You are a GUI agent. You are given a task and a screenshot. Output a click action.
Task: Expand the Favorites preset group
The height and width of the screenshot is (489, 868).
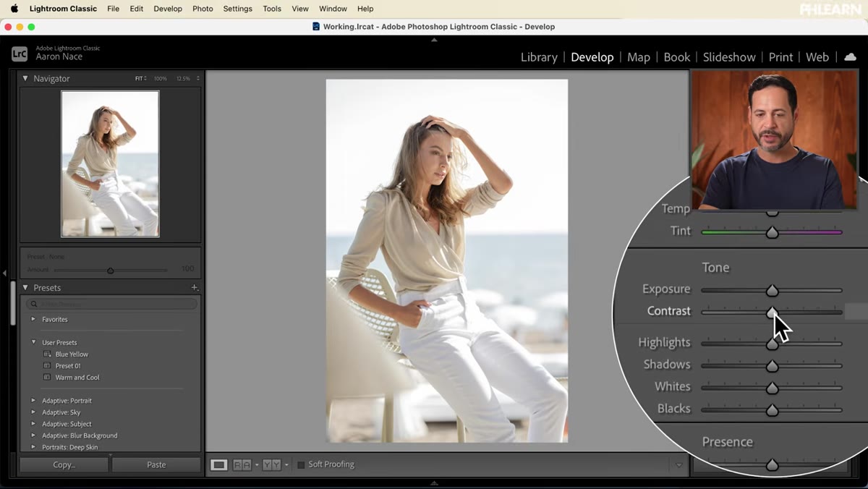(33, 319)
